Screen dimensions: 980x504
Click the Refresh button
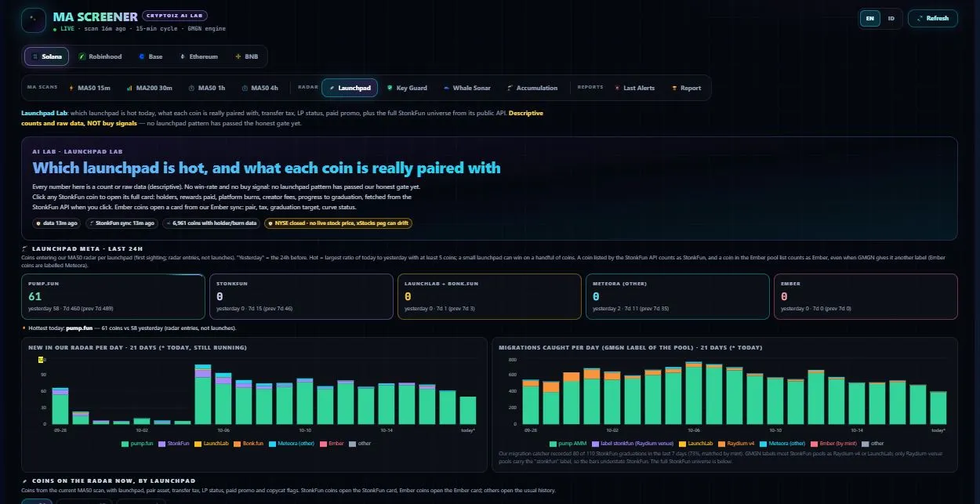932,18
